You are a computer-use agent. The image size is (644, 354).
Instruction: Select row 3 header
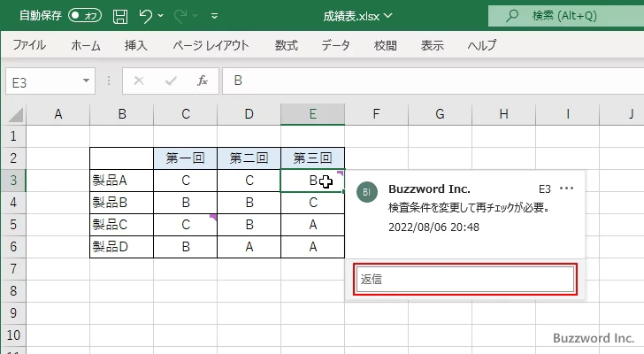tap(13, 181)
